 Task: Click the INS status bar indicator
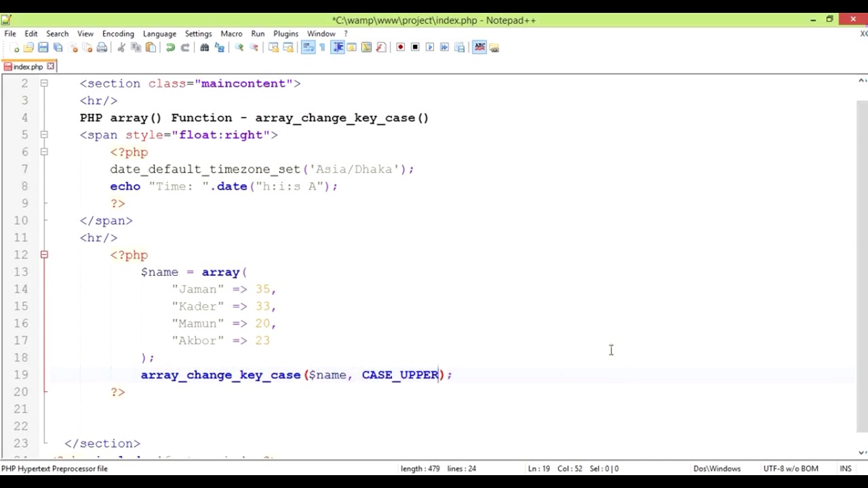[x=846, y=468]
